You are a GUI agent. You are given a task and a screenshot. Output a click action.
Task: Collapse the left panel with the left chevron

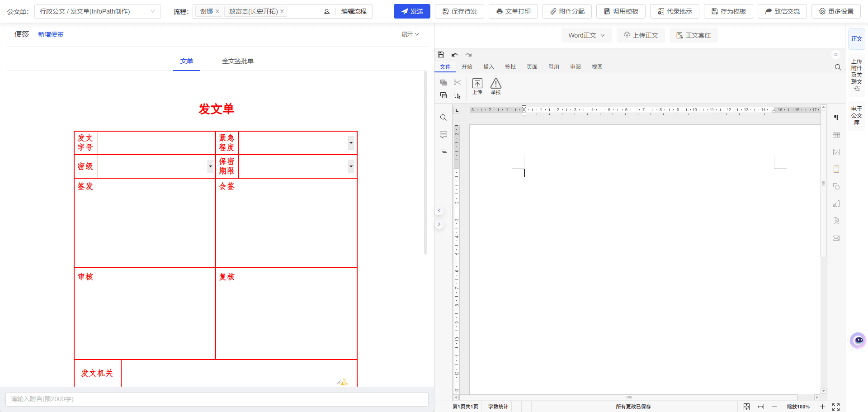point(439,211)
